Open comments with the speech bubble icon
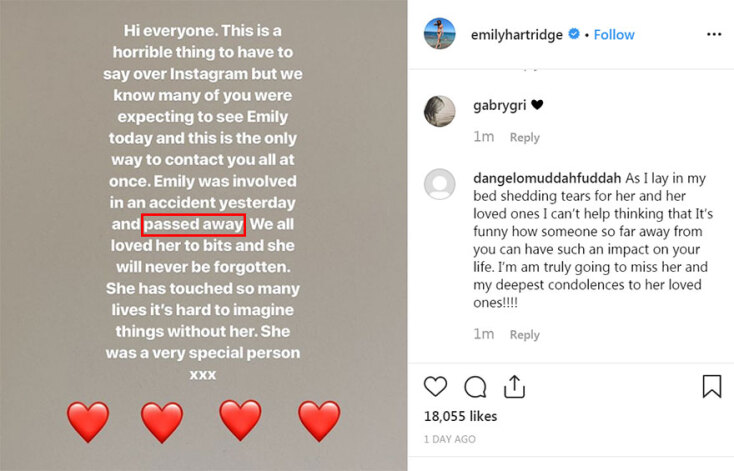Viewport: 734px width, 471px height. (x=476, y=386)
